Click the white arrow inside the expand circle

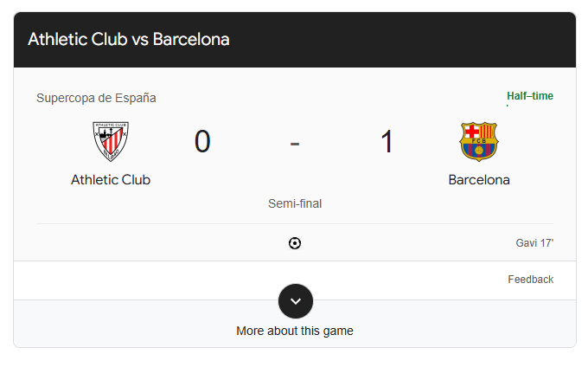coord(296,301)
